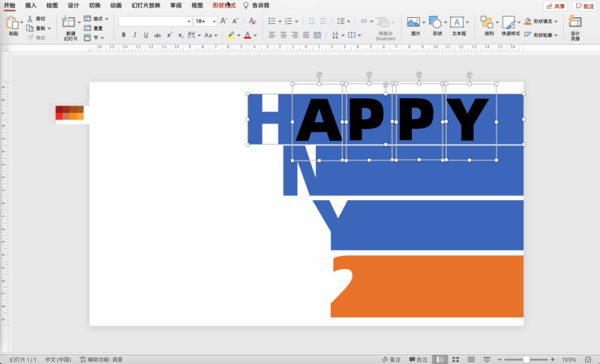Expand the Layout (版式) dropdown
600x364 pixels.
pos(107,19)
